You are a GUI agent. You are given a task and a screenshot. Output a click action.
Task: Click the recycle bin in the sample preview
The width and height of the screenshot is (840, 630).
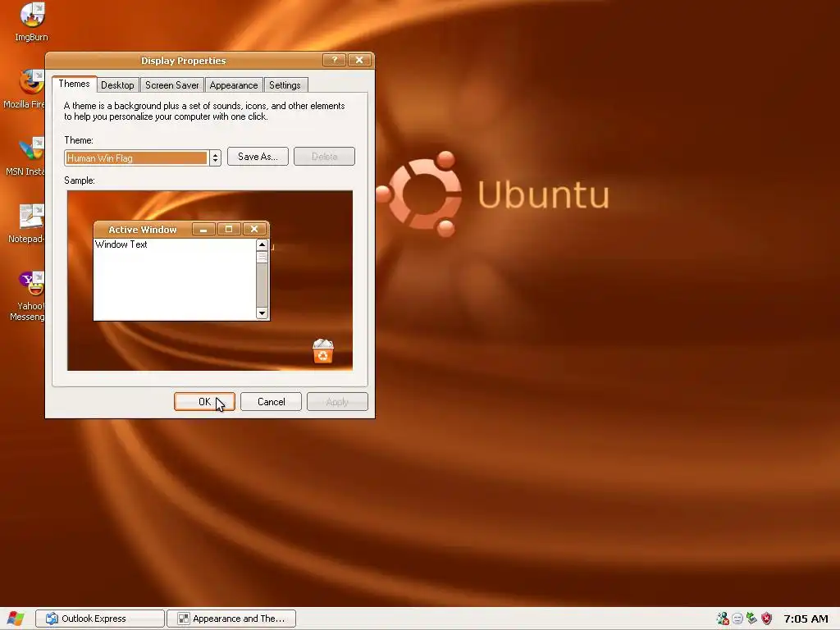click(x=323, y=351)
